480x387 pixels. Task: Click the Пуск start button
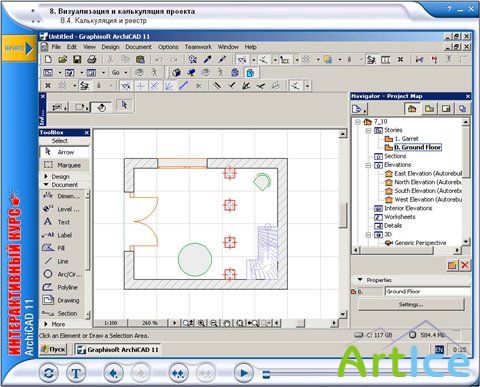pyautogui.click(x=54, y=349)
